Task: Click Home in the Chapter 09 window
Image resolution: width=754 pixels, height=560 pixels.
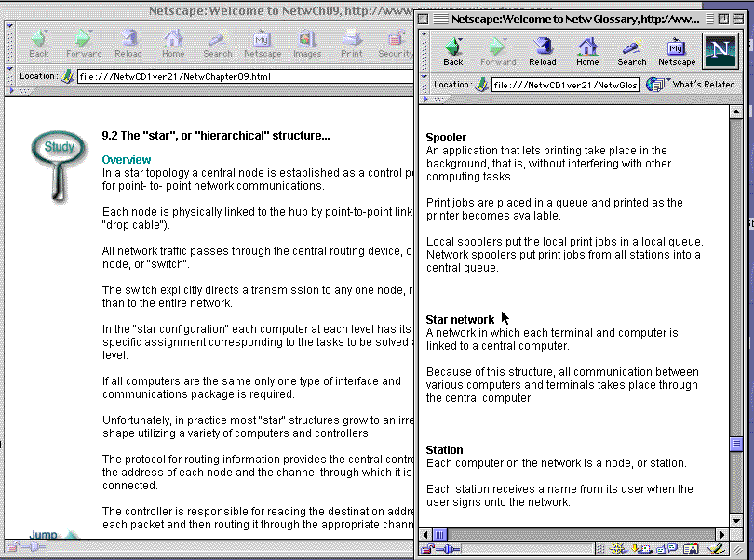Action: point(173,44)
